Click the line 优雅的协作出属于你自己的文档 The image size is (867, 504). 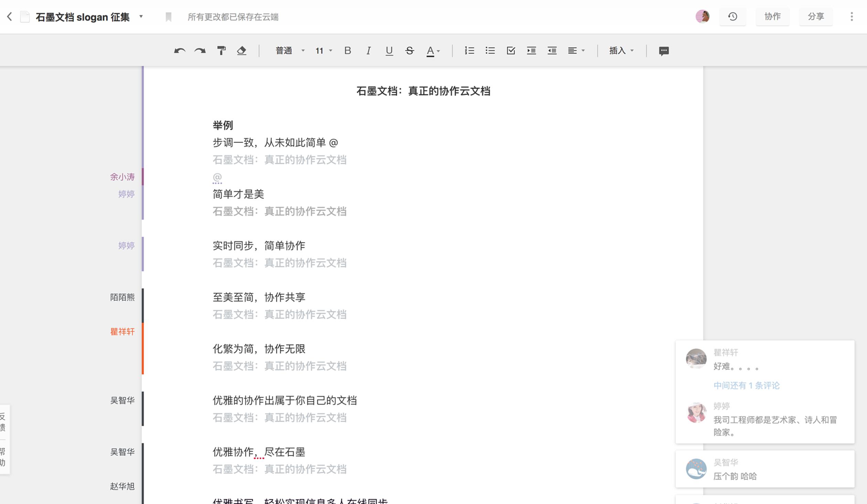(x=285, y=400)
